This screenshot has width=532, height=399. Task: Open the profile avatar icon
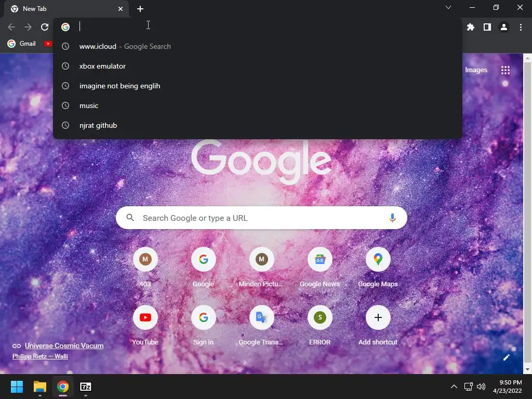pos(504,27)
